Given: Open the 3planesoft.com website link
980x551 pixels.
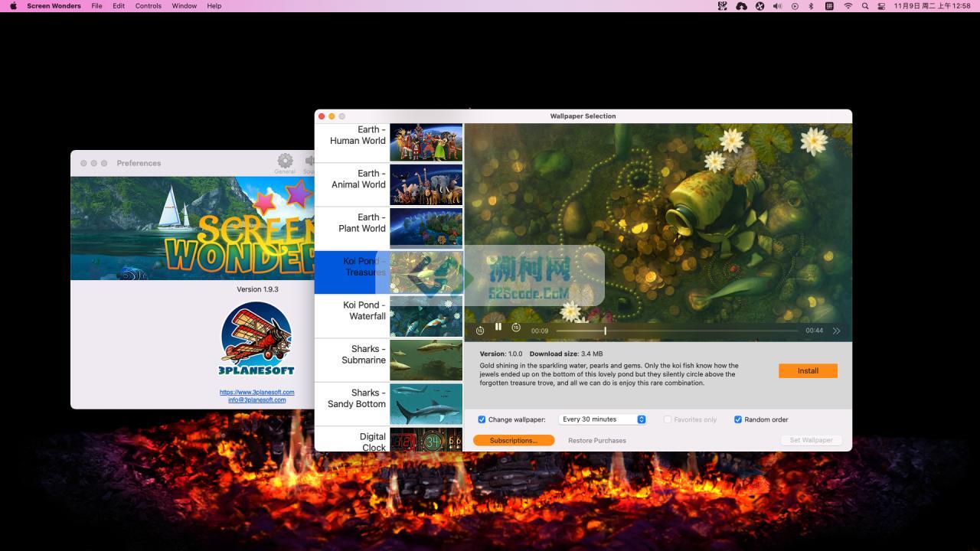Looking at the screenshot, I should point(257,392).
